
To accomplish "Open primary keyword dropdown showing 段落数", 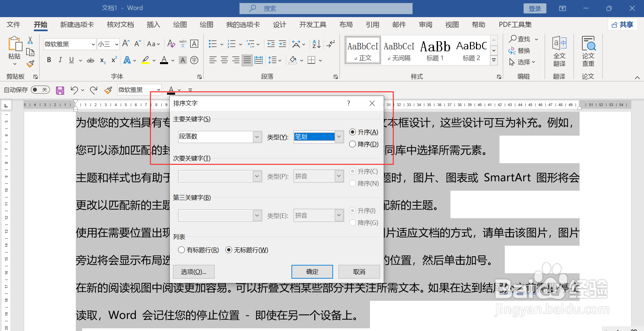I will 257,137.
